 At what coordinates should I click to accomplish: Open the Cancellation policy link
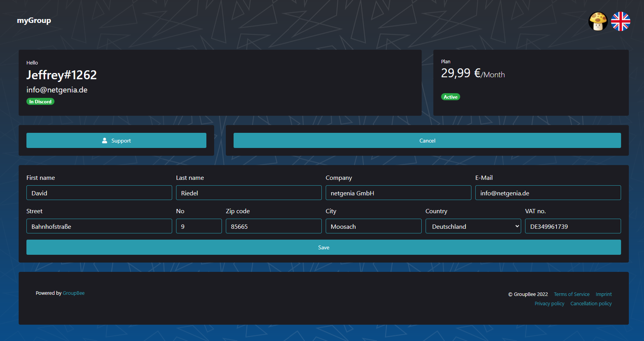pos(591,304)
